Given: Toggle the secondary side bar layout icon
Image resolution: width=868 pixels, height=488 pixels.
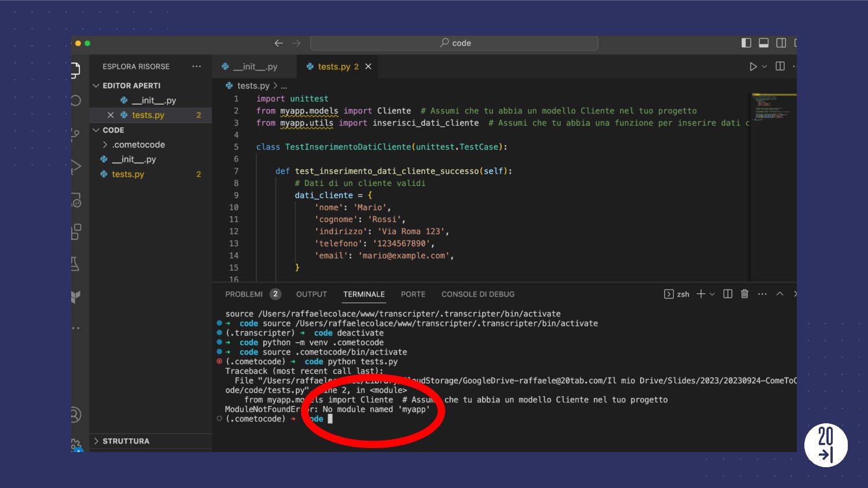Looking at the screenshot, I should (781, 43).
